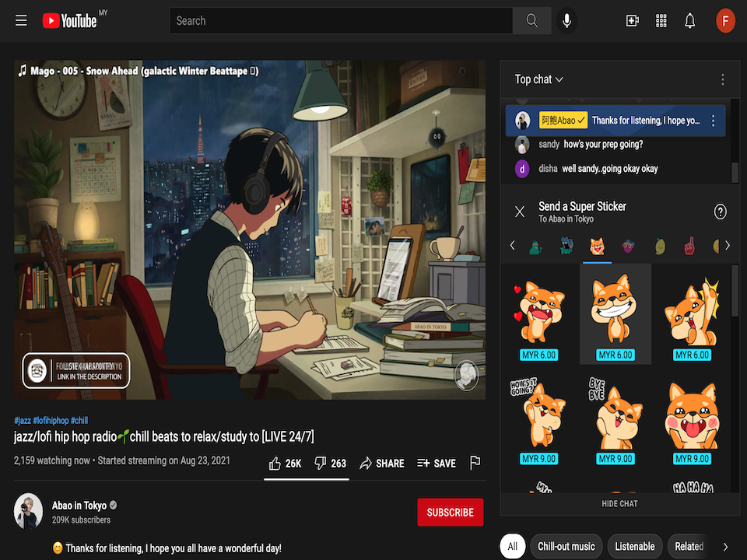The width and height of the screenshot is (747, 560).
Task: Open the #lofihiphop hashtag link
Action: click(51, 421)
